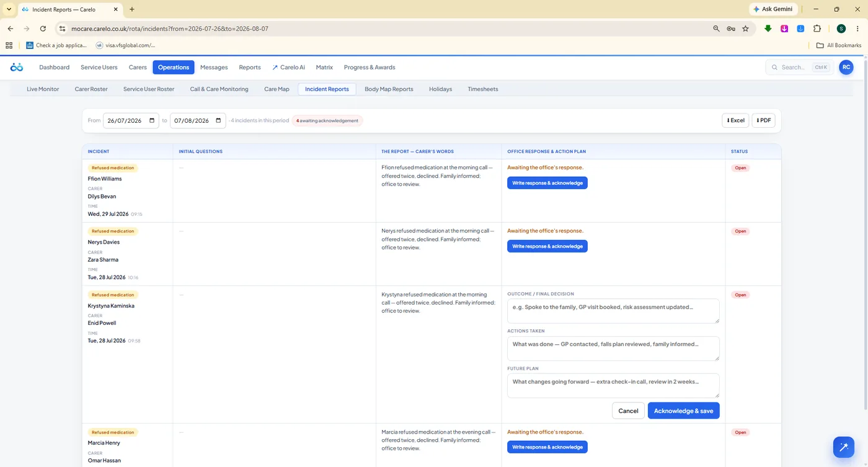Viewport: 868px width, 467px height.
Task: Open Progress & Awards
Action: click(370, 67)
